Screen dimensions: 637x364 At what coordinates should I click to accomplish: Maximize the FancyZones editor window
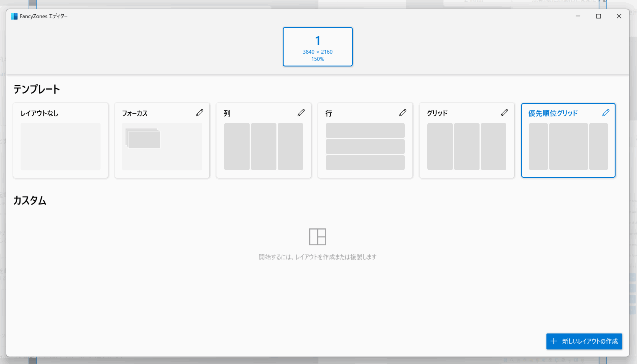tap(599, 16)
